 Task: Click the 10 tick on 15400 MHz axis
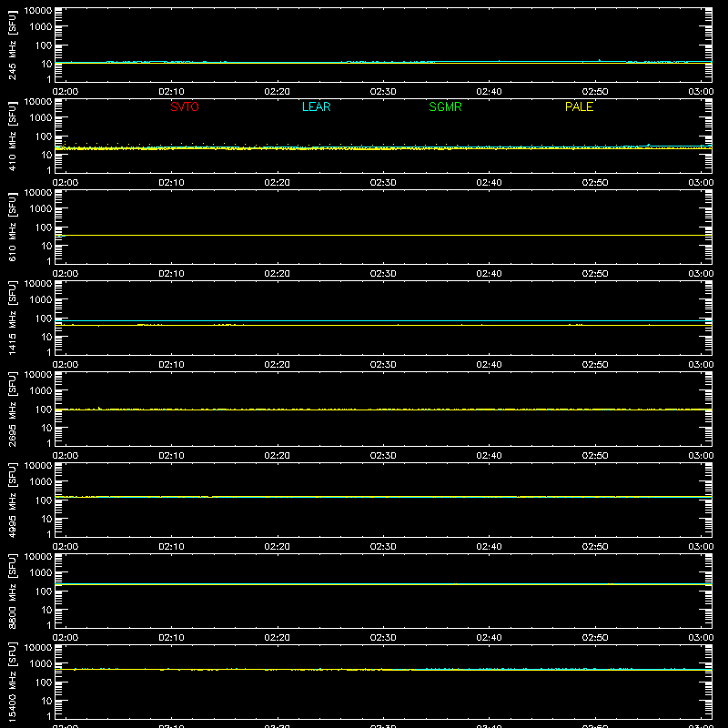point(46,701)
